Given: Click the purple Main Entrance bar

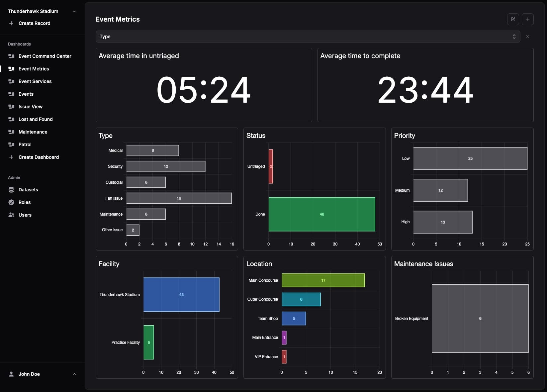Looking at the screenshot, I should point(284,338).
